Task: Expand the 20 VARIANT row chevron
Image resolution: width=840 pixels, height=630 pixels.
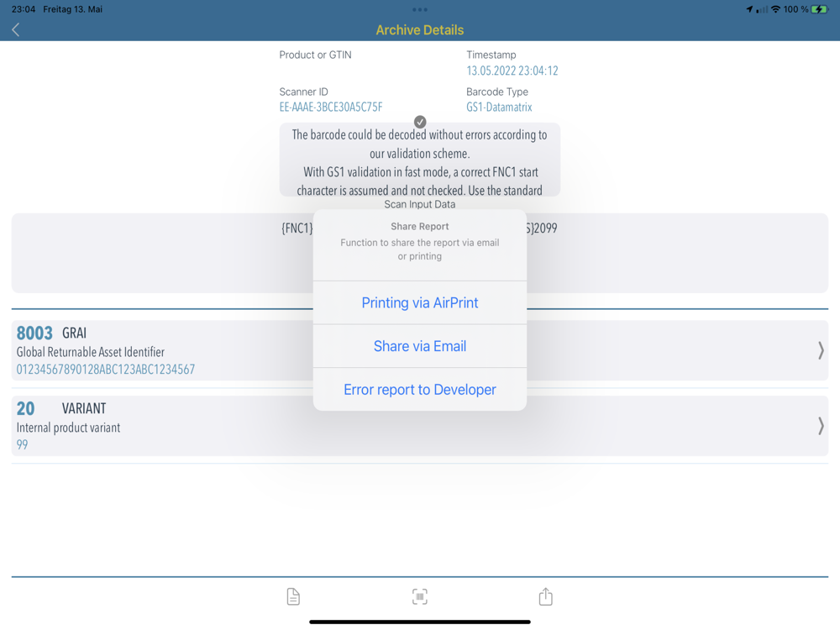Action: click(821, 426)
